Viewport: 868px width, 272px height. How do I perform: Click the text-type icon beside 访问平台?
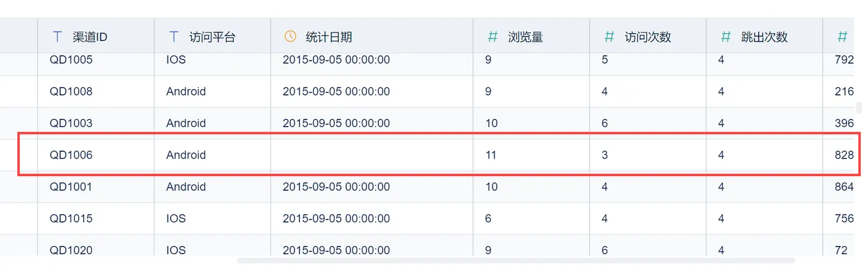(174, 37)
